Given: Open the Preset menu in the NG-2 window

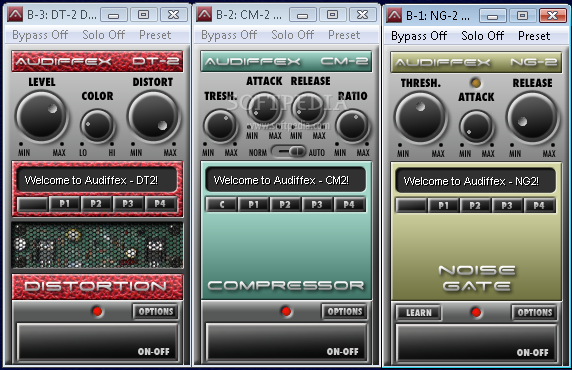Looking at the screenshot, I should pos(534,36).
